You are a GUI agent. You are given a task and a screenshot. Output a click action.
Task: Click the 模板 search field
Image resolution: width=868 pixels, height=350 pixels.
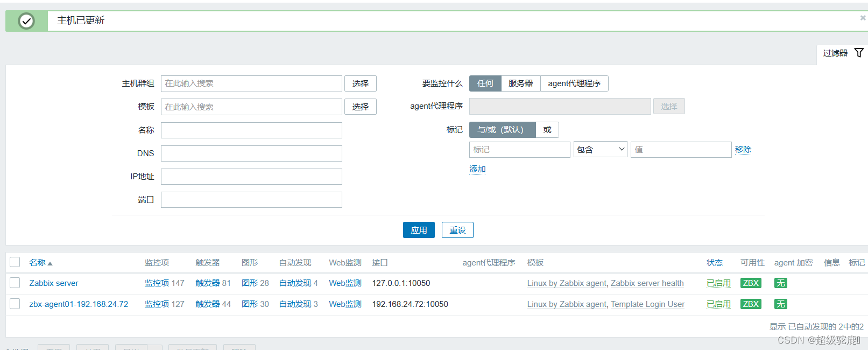[x=251, y=107]
